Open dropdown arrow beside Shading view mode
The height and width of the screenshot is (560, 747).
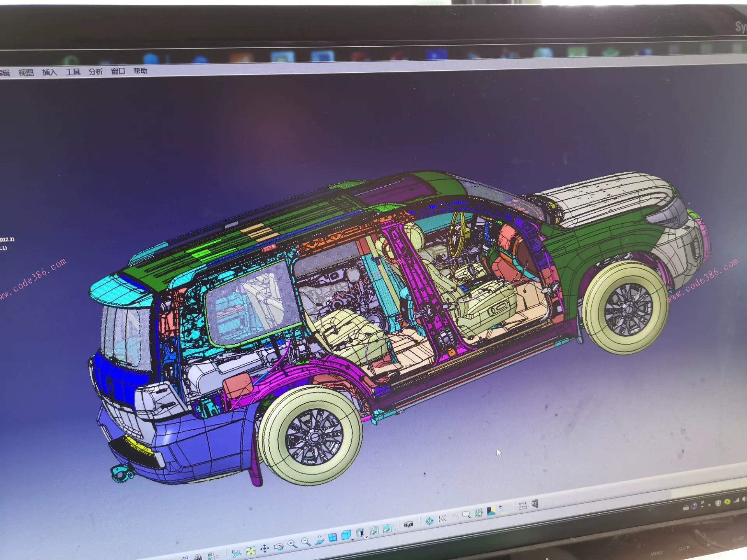366,537
